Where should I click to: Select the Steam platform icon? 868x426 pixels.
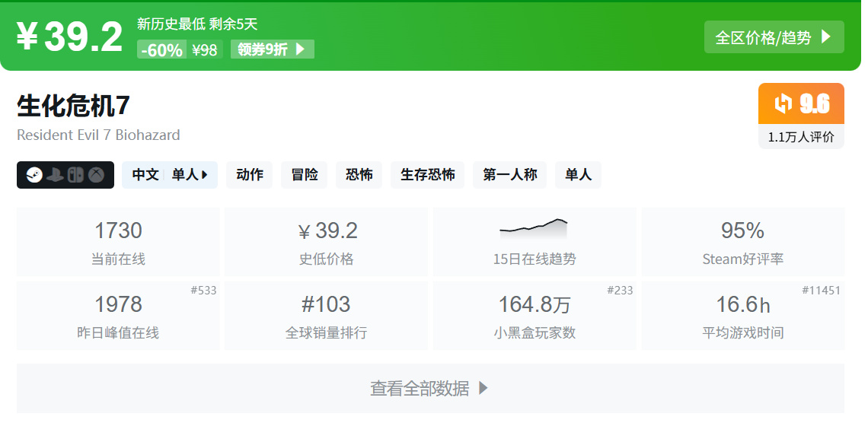pyautogui.click(x=34, y=176)
